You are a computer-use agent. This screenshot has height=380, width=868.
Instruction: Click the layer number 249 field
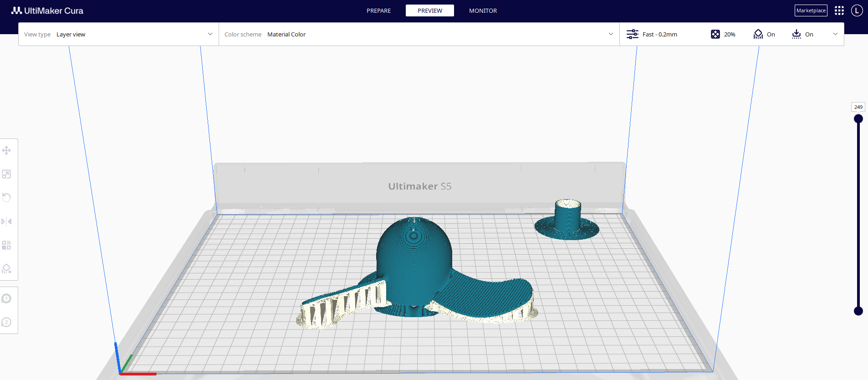tap(858, 107)
